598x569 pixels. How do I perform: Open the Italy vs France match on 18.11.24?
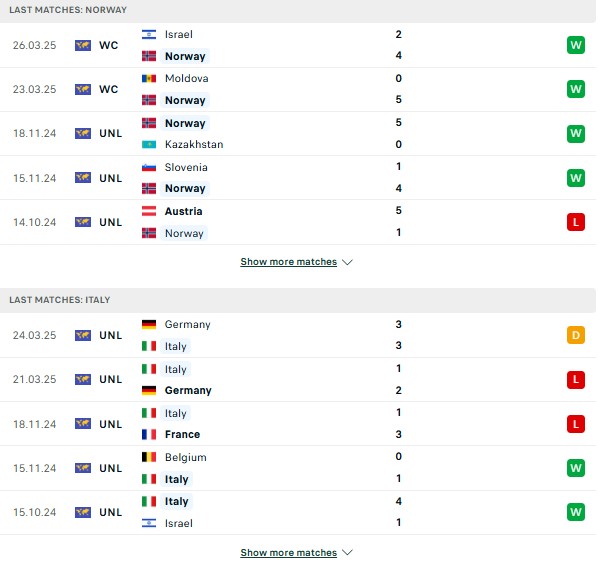297,424
